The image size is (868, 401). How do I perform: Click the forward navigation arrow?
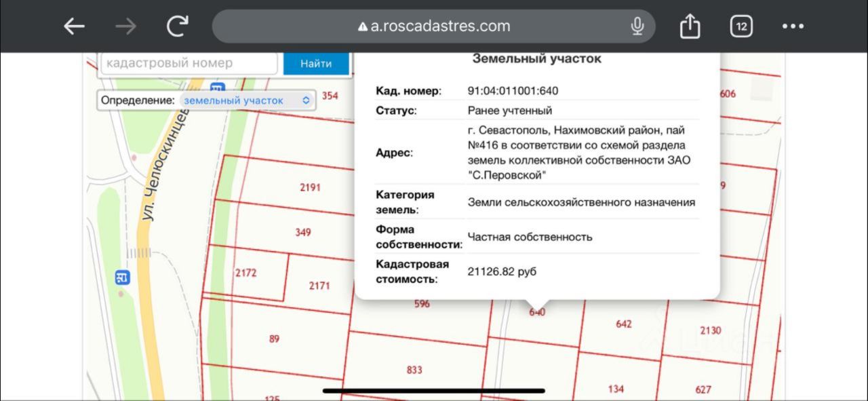tap(125, 26)
